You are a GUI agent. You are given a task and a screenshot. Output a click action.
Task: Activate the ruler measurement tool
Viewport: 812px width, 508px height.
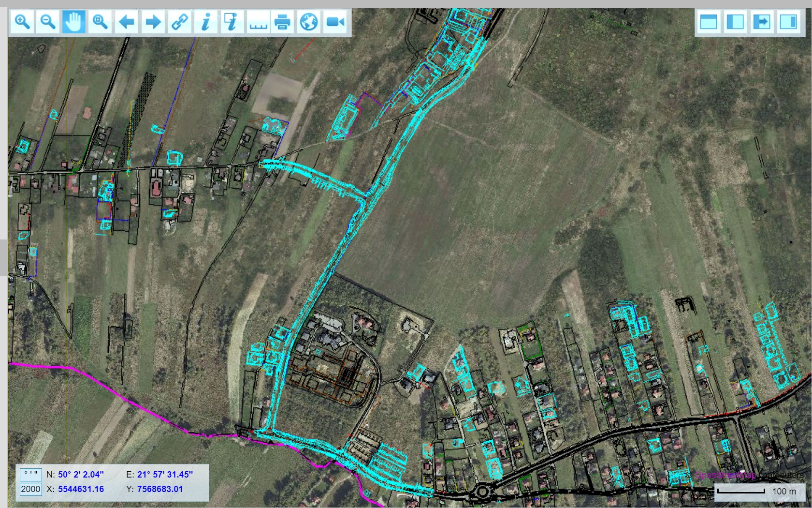coord(258,22)
